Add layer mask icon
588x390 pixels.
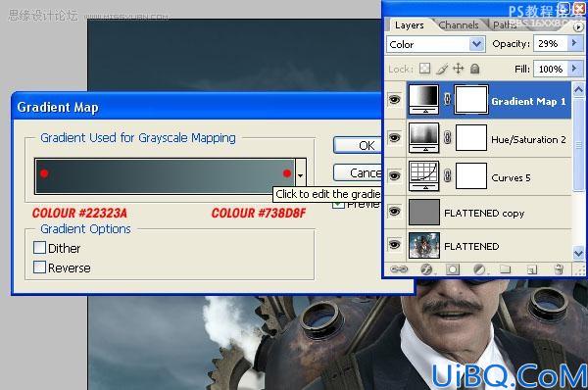click(x=453, y=269)
